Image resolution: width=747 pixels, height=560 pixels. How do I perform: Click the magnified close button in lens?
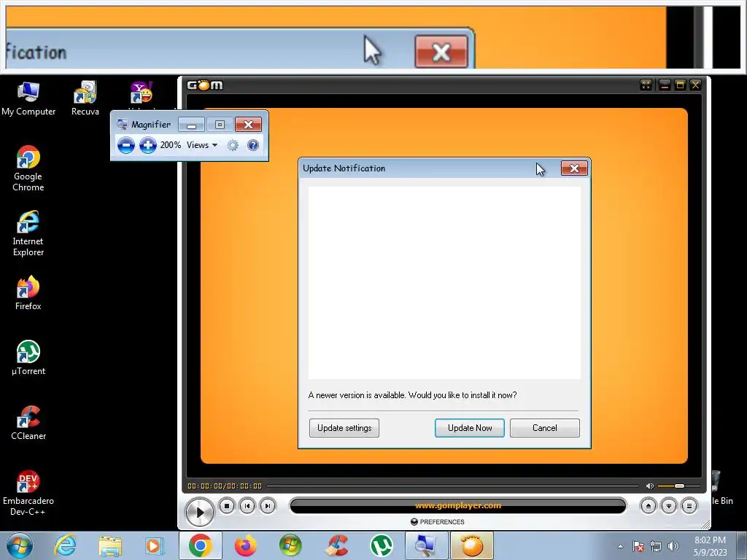coord(441,52)
